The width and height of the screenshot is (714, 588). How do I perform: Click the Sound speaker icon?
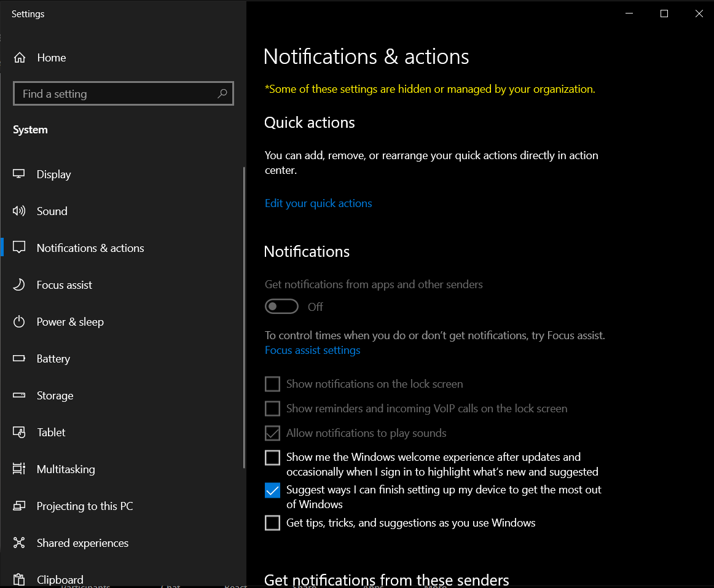click(x=18, y=211)
